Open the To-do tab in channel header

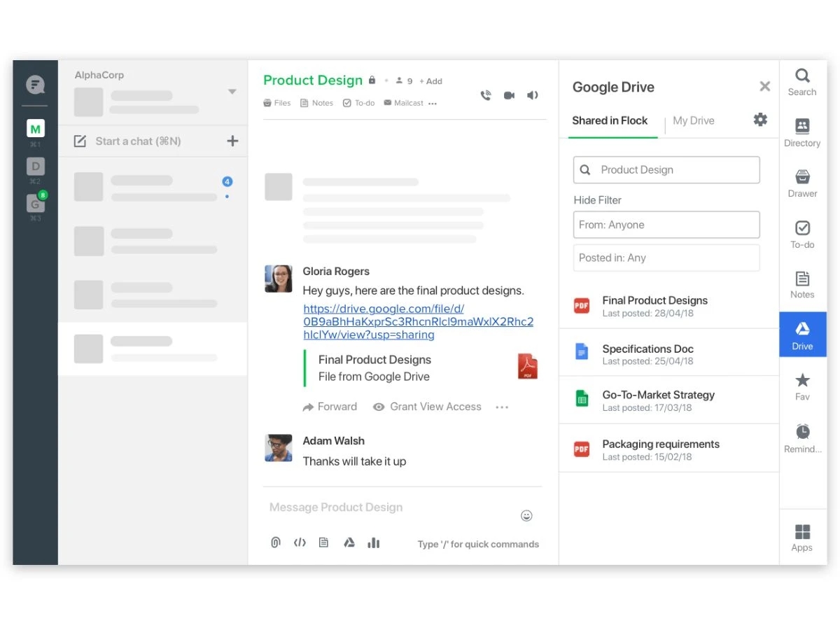tap(358, 103)
